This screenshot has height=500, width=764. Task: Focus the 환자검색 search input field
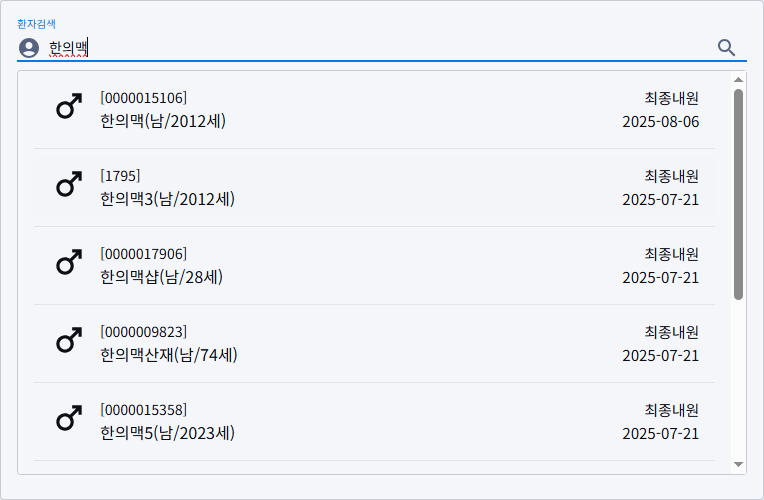point(380,47)
